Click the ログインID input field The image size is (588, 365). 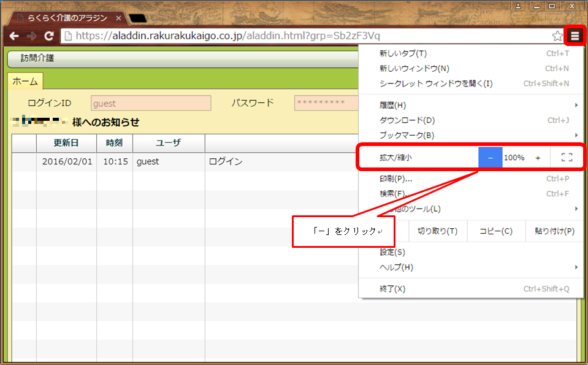[x=151, y=103]
